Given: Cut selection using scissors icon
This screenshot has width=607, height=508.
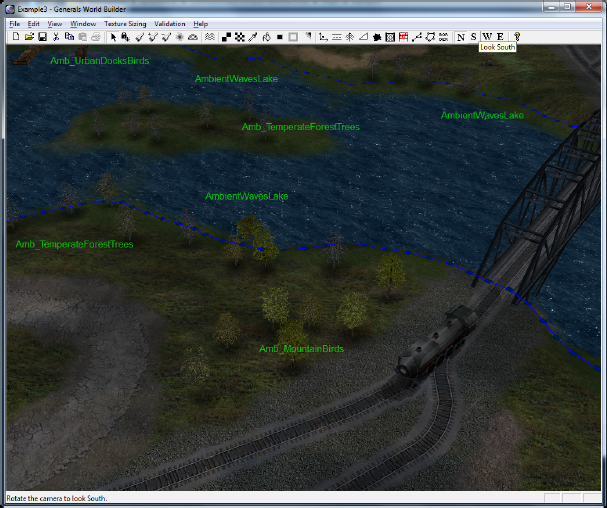Looking at the screenshot, I should coord(56,37).
